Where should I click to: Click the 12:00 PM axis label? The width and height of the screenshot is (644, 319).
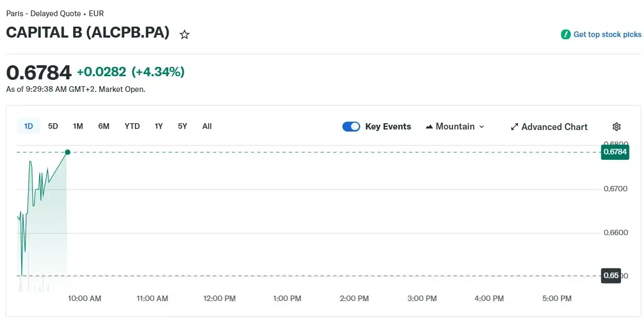[x=220, y=299]
